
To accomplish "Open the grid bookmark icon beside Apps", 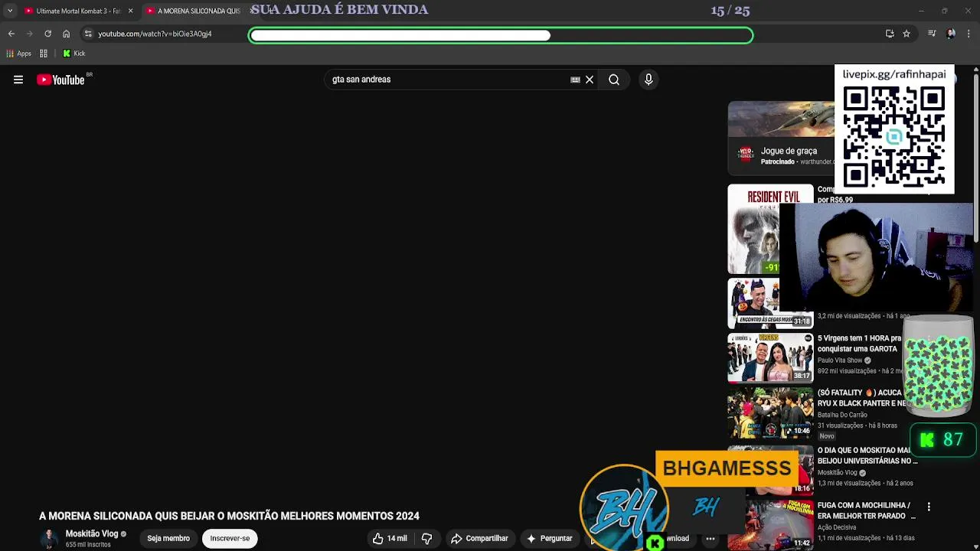I will click(44, 54).
